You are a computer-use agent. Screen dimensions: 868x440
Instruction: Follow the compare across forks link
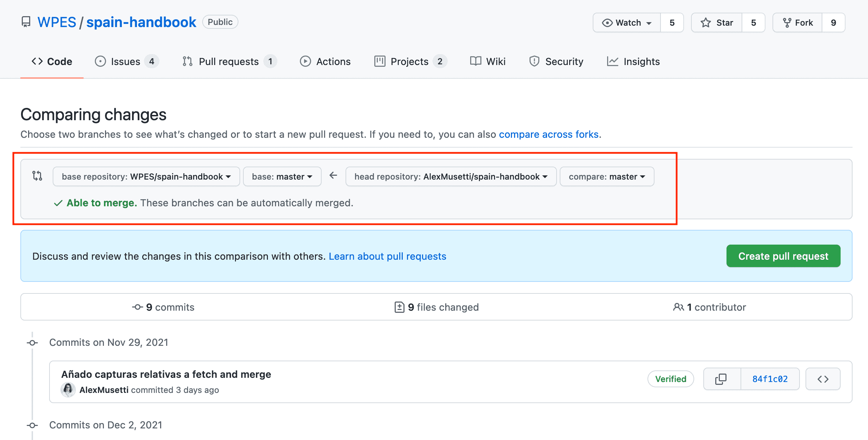[x=548, y=134]
